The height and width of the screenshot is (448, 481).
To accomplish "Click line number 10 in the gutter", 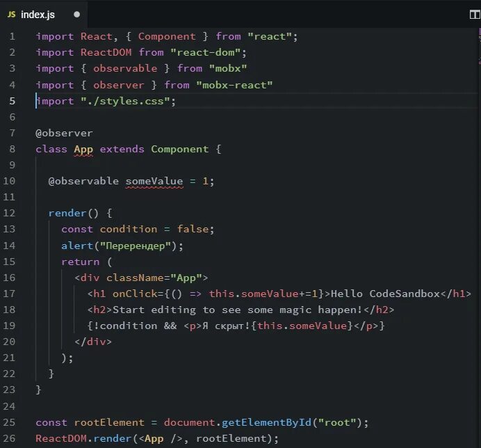I will click(9, 181).
